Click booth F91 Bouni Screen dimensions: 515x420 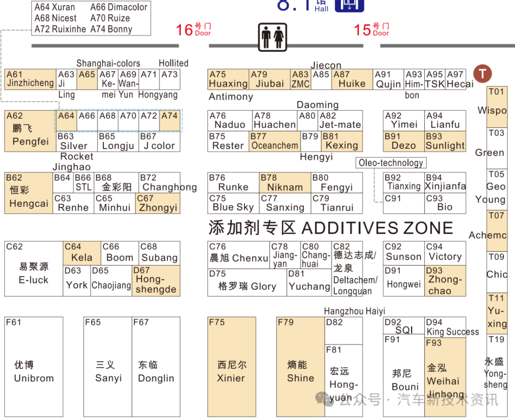coord(404,375)
